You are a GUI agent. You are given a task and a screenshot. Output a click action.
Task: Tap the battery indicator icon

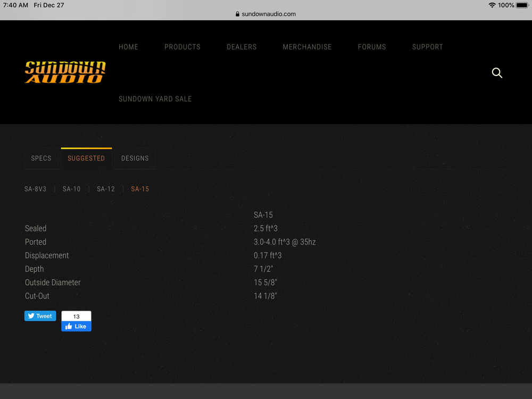(x=522, y=5)
